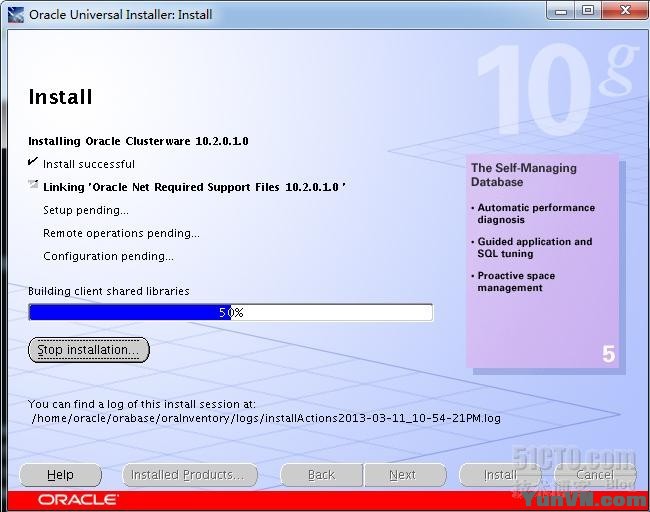This screenshot has width=650, height=512.
Task: Click 'Configuration pending...' line
Action: tap(108, 256)
